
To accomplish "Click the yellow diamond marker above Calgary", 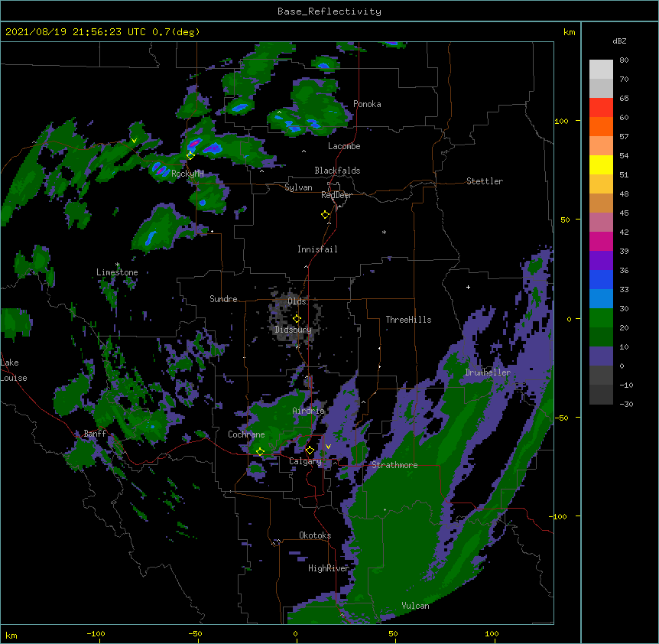I will click(310, 450).
